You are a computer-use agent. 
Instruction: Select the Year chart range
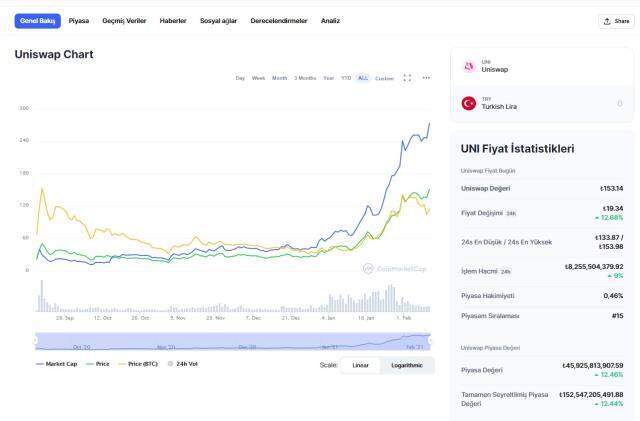[x=329, y=78]
